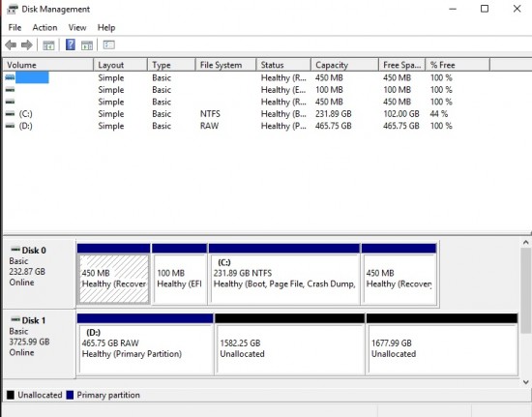Screen dimensions: 532x417
Task: Click the Show/Hide Action Pane icon
Action: (87, 45)
